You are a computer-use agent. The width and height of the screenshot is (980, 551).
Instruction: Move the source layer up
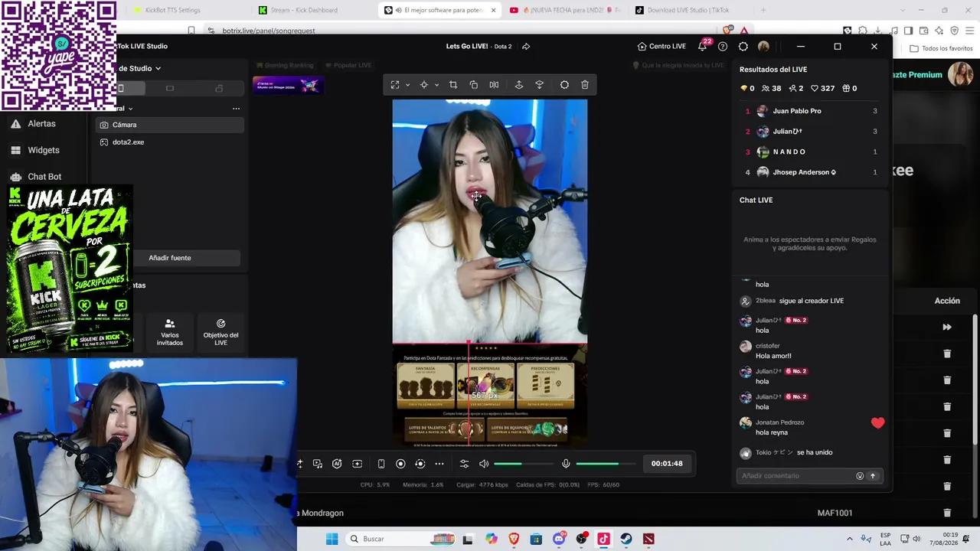[519, 85]
